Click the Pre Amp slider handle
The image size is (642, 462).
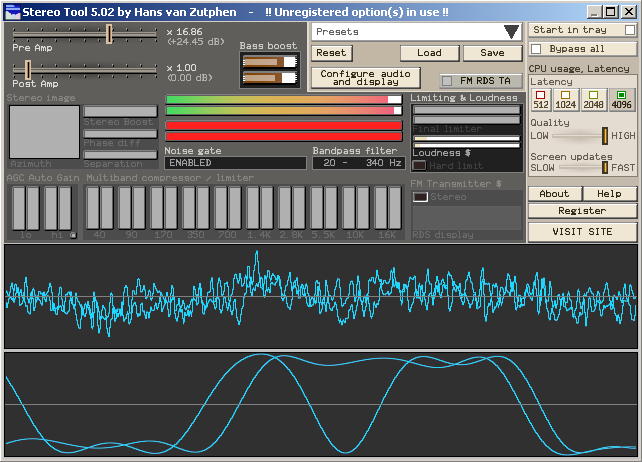(109, 34)
